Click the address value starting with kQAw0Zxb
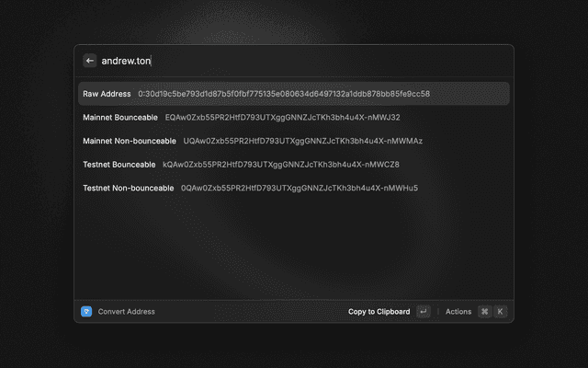This screenshot has width=588, height=368. pyautogui.click(x=280, y=165)
